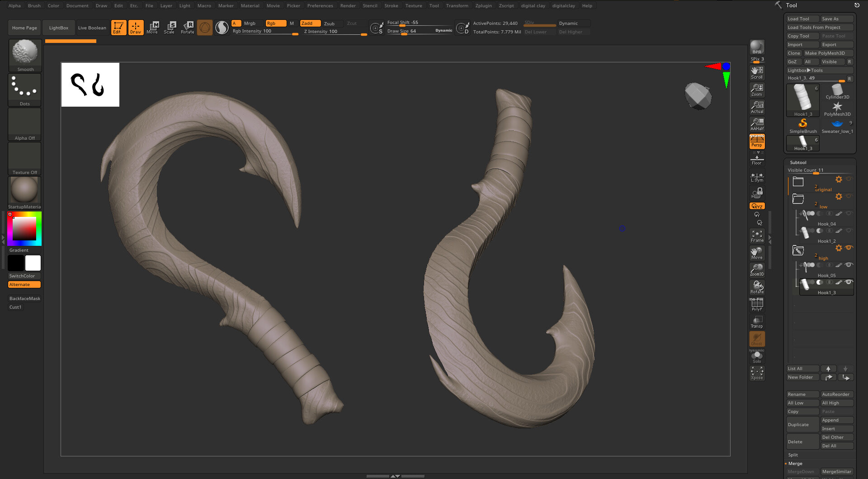Screen dimensions: 868x479
Task: Open the Stroke menu
Action: tap(391, 5)
